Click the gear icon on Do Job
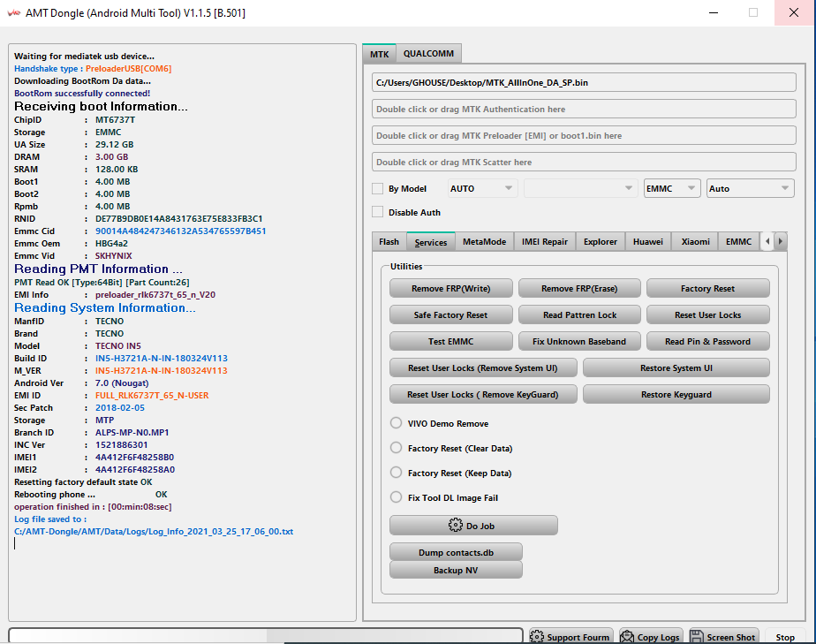This screenshot has height=644, width=816. [x=456, y=526]
